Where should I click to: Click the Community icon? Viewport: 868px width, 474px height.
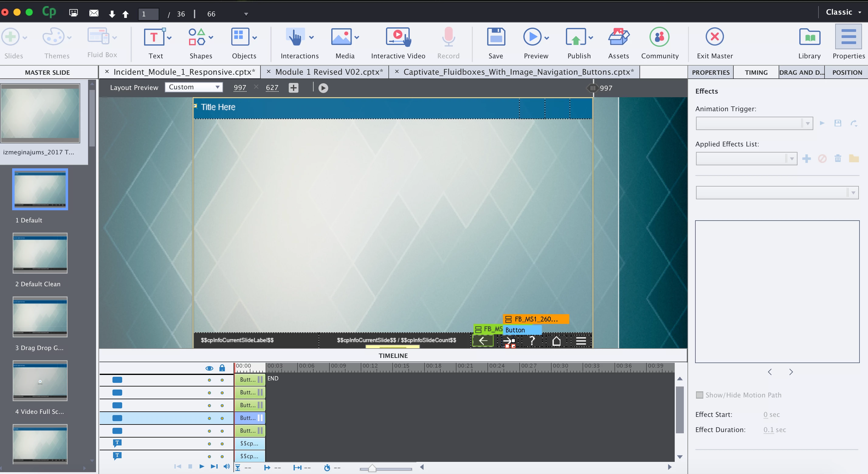point(660,37)
